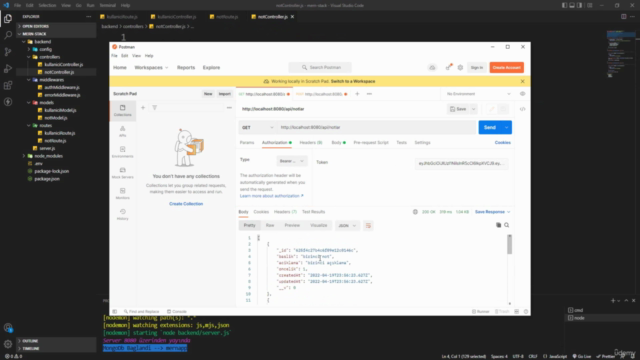Open new request tab plus icon
640x360 pixels.
(x=357, y=94)
